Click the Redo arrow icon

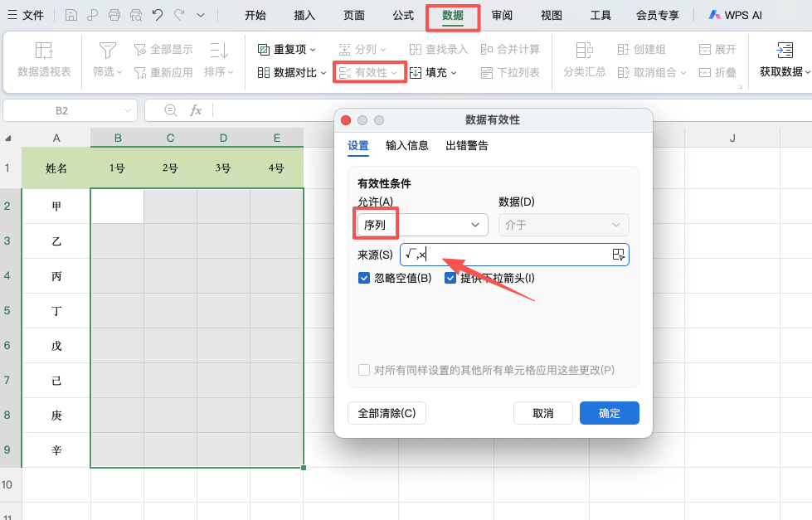point(179,15)
